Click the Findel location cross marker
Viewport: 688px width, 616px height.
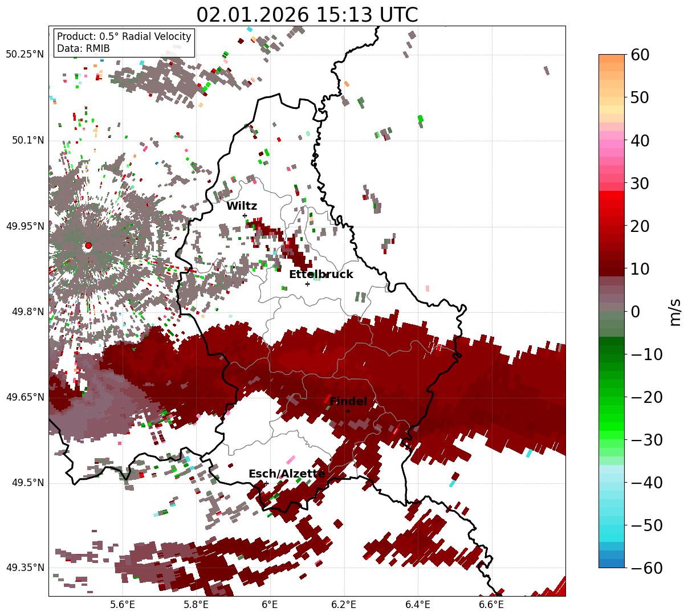348,411
